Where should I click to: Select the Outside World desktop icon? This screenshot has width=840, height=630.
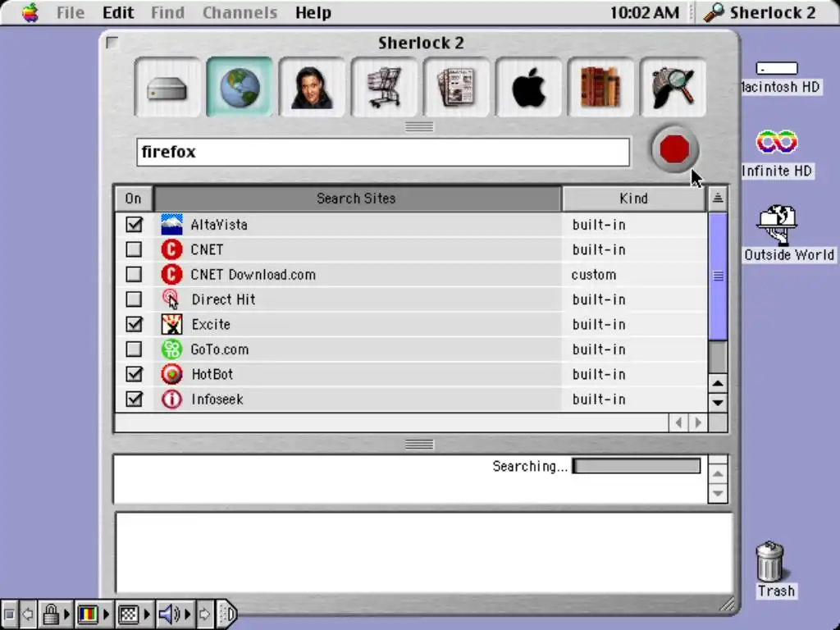click(778, 225)
